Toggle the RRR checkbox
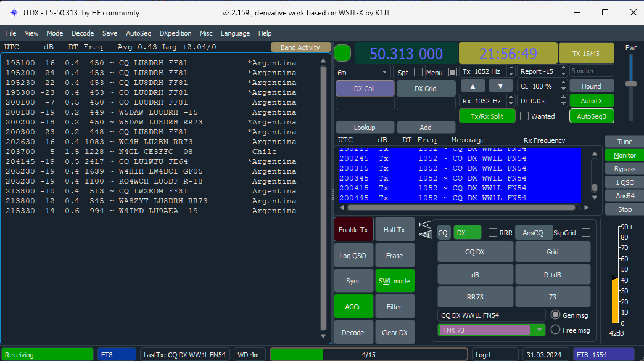The height and width of the screenshot is (361, 644). pos(493,233)
